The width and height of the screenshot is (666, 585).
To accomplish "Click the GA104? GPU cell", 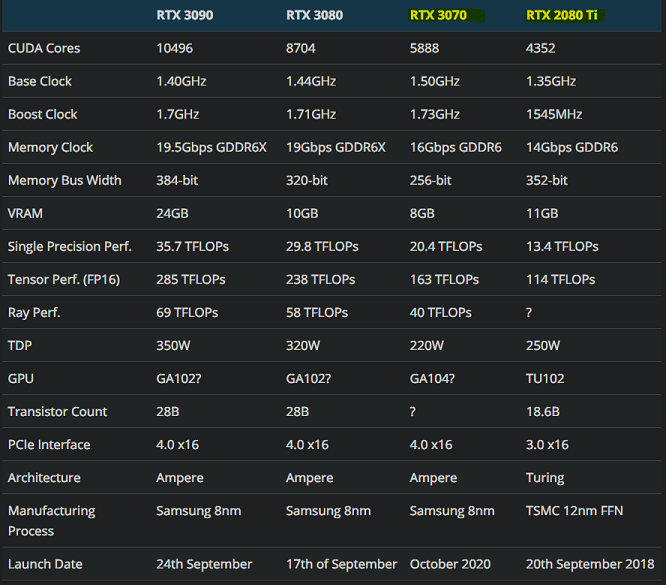I will [x=432, y=379].
